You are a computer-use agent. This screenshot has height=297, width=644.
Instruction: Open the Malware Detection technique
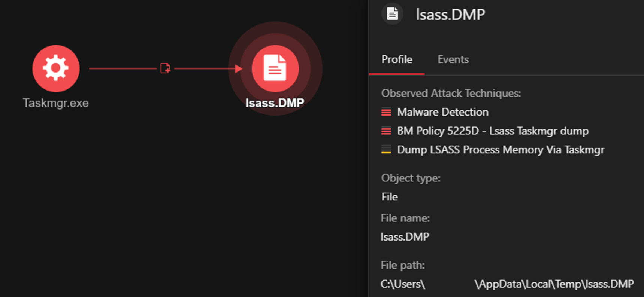pos(442,112)
